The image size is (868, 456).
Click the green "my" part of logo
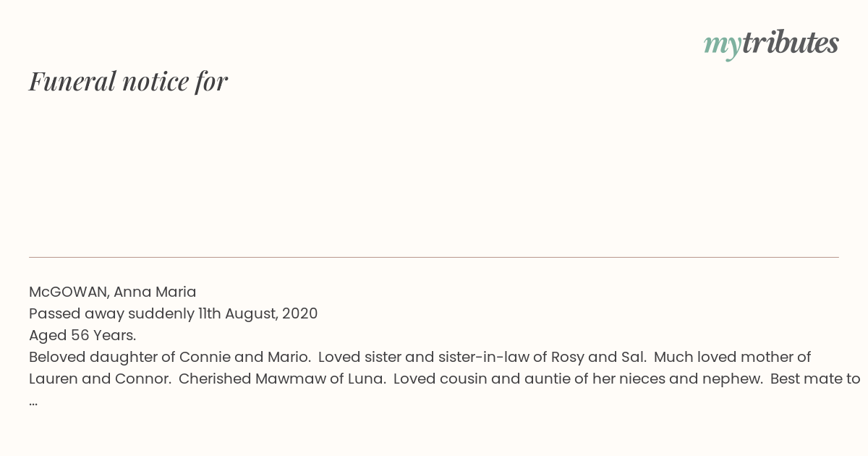722,46
